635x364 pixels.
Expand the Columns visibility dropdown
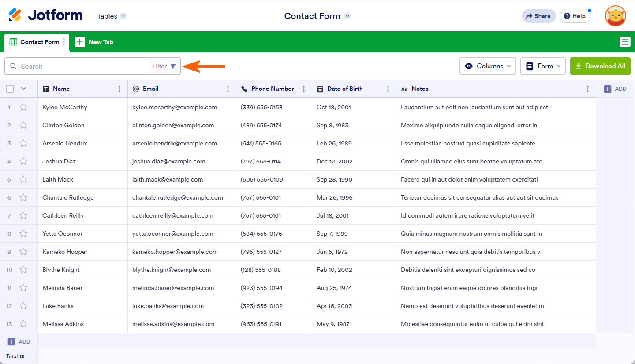488,66
